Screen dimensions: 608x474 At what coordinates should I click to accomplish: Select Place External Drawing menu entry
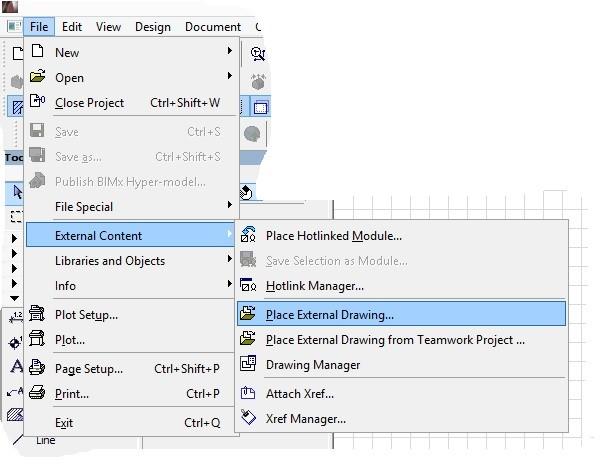coord(329,315)
